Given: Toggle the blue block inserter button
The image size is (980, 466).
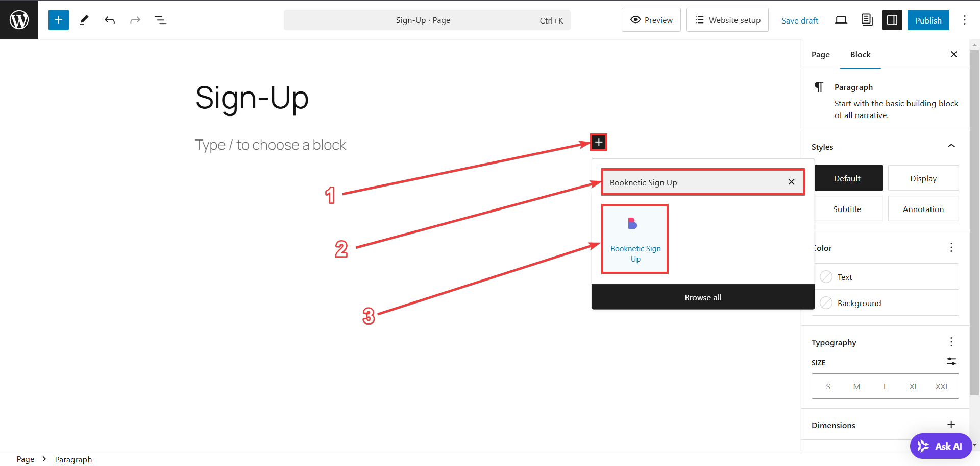Looking at the screenshot, I should (59, 20).
